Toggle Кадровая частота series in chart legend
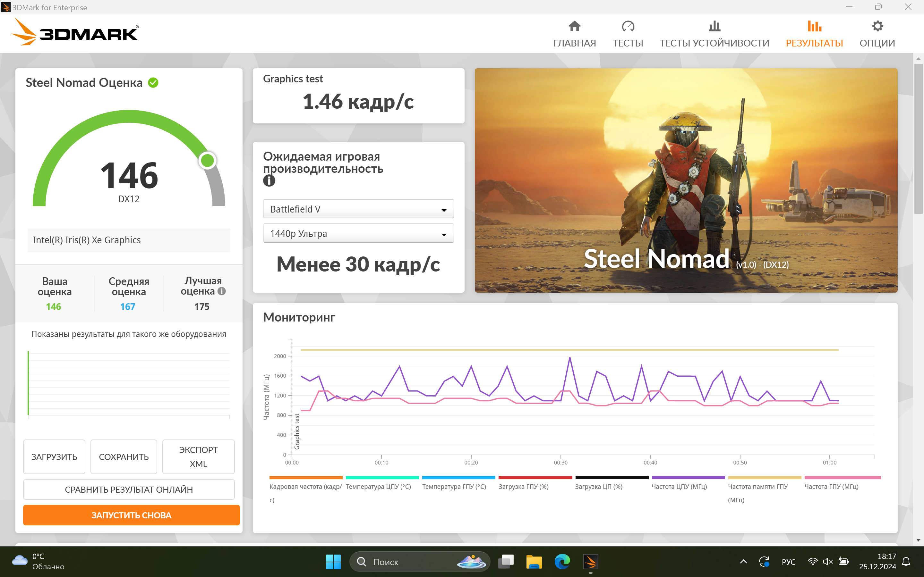 [x=305, y=487]
